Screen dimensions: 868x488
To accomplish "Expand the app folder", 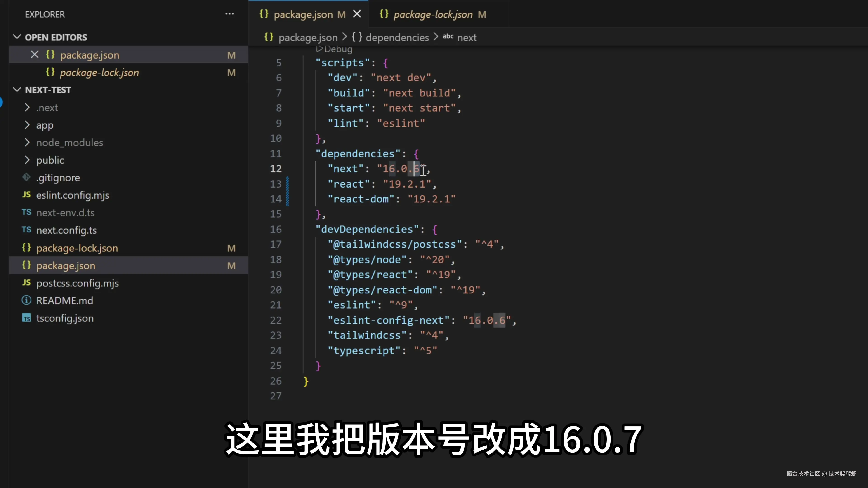I will (27, 125).
